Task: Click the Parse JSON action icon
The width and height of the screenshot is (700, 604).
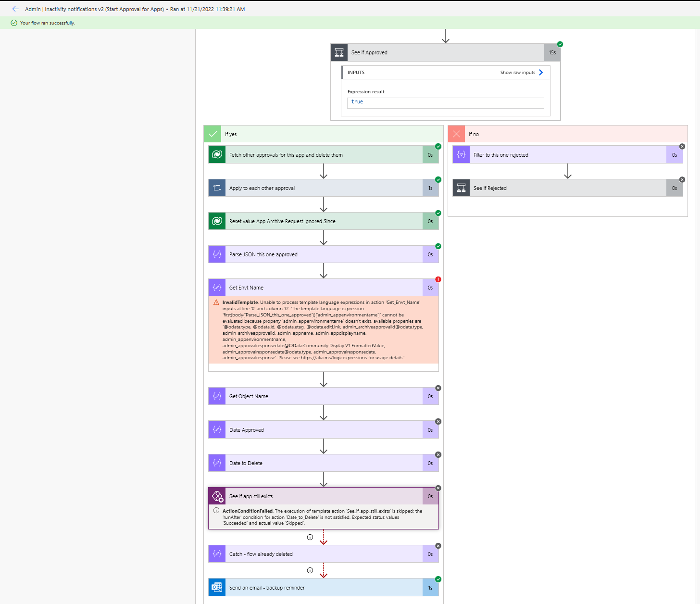Action: 217,254
